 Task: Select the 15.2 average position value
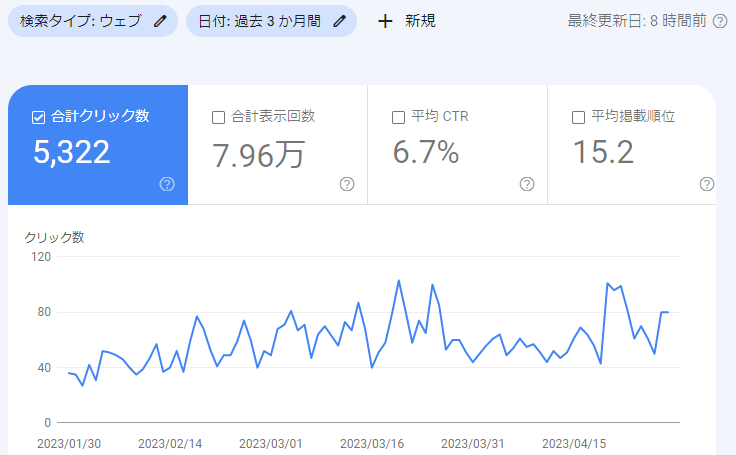click(604, 152)
